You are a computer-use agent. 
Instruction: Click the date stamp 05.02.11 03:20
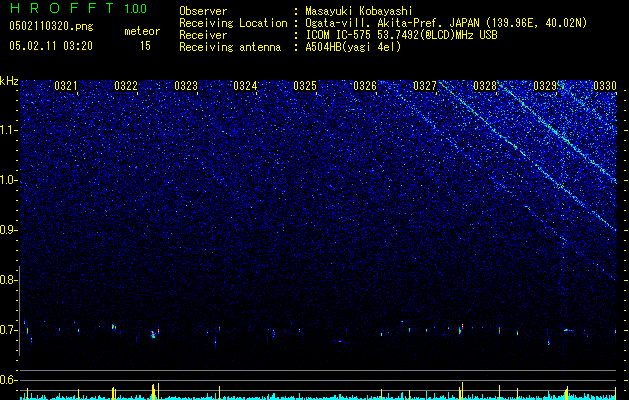point(51,46)
